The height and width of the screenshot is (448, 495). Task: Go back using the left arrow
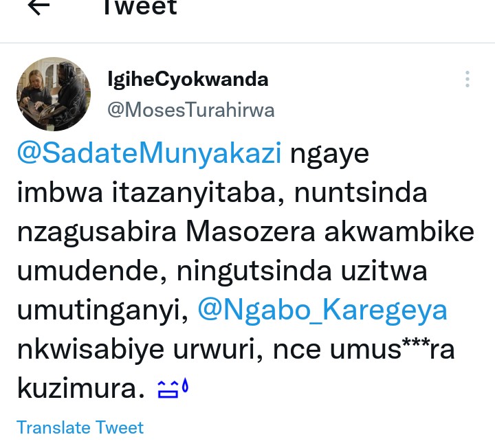[x=38, y=6]
